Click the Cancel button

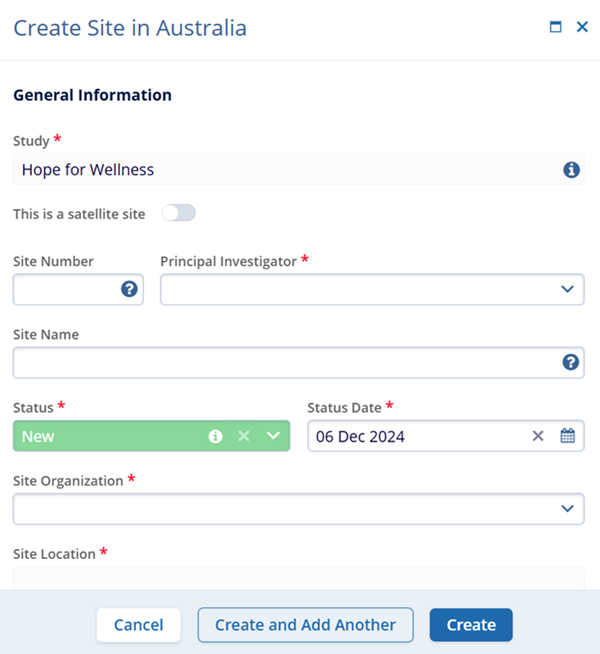138,625
